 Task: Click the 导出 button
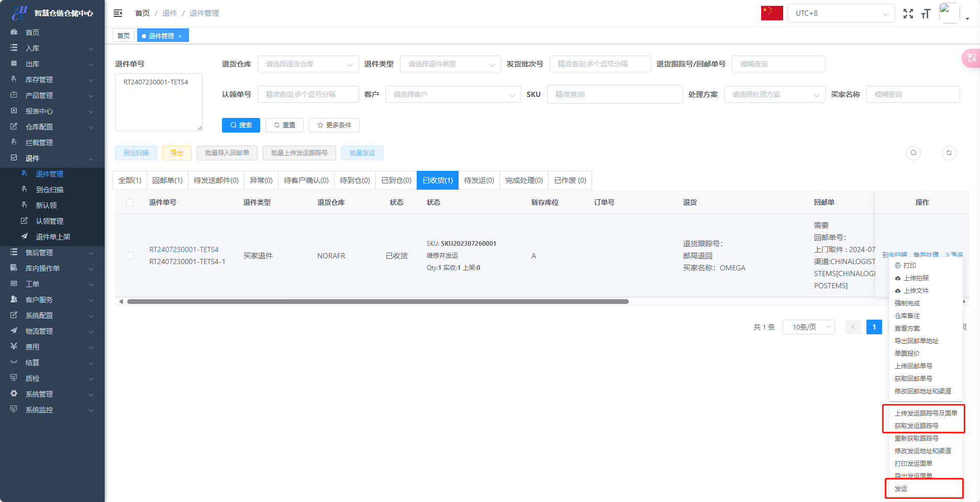pyautogui.click(x=176, y=153)
